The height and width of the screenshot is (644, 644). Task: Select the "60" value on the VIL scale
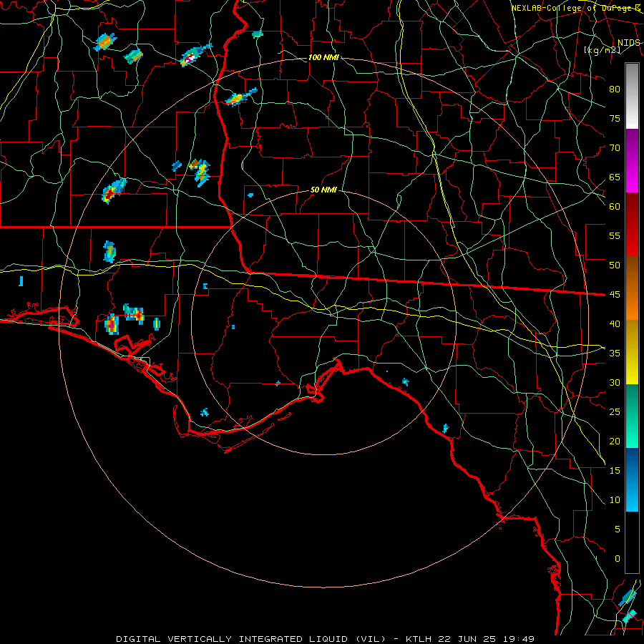pos(615,207)
